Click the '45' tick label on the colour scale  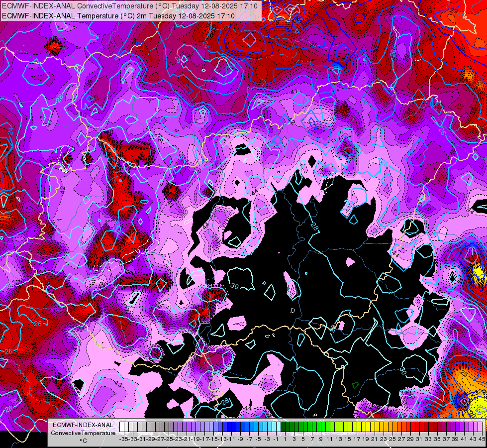(x=482, y=439)
